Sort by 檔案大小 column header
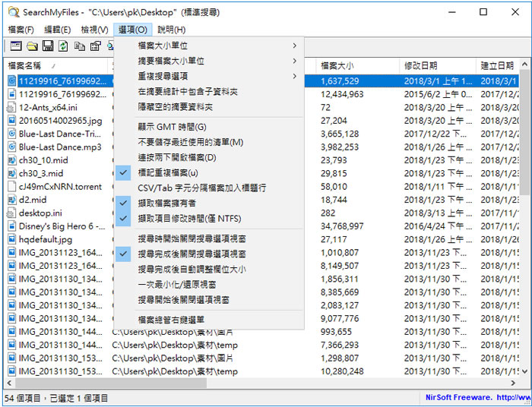Viewport: 532px width, 407px height. 358,66
